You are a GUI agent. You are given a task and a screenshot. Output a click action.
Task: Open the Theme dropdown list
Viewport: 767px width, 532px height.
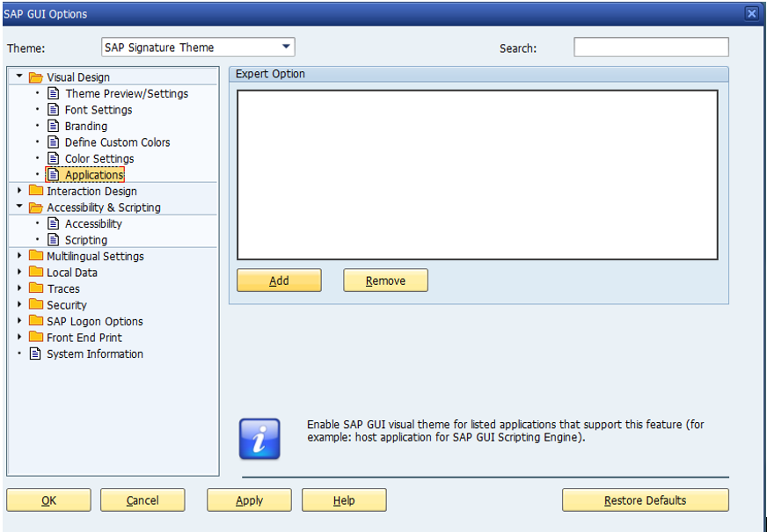pos(286,47)
